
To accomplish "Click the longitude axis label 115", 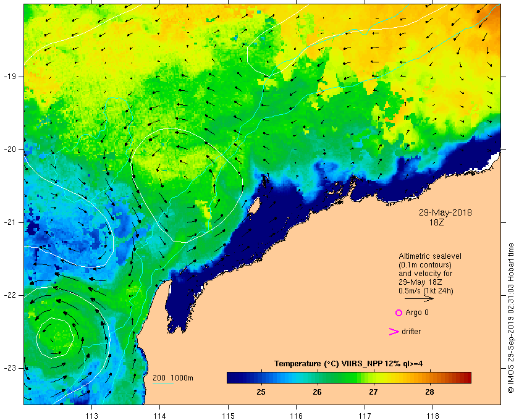I will 228,416.
